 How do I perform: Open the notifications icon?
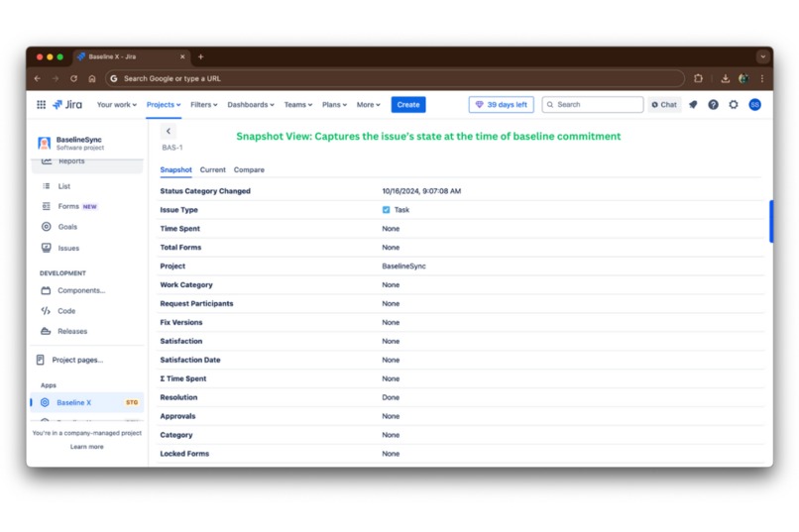[693, 104]
